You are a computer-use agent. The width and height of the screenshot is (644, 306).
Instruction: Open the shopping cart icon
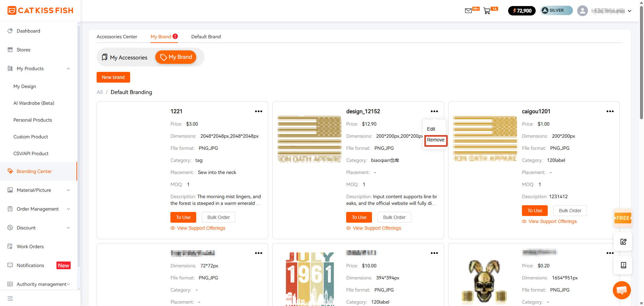(487, 11)
